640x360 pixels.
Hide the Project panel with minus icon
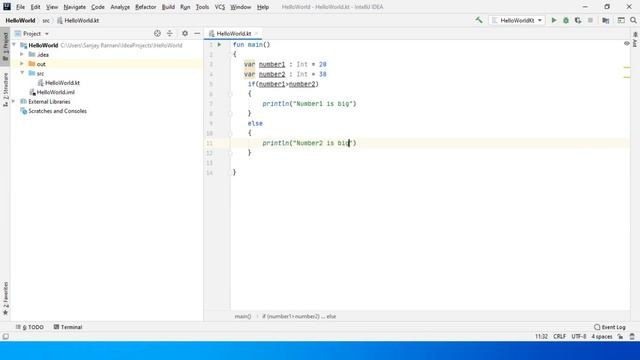[x=197, y=33]
